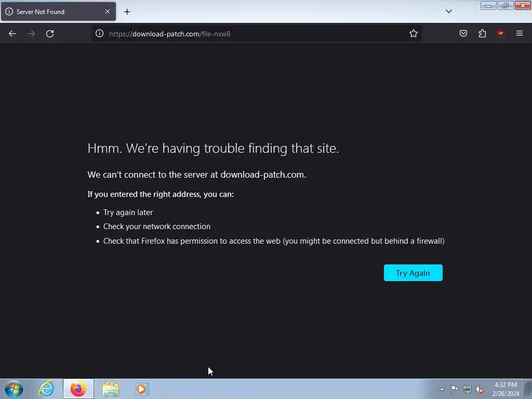The width and height of the screenshot is (532, 399).
Task: Show site information icon in the address bar
Action: point(99,34)
